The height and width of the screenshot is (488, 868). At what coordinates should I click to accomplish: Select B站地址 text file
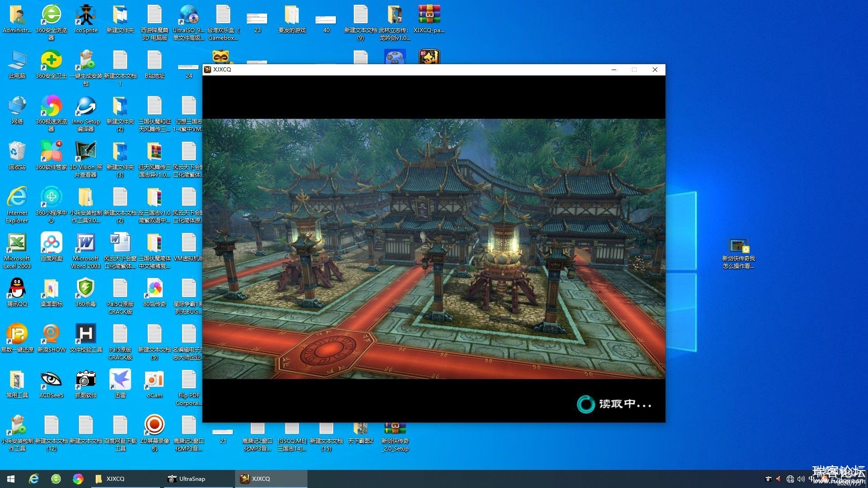(155, 65)
